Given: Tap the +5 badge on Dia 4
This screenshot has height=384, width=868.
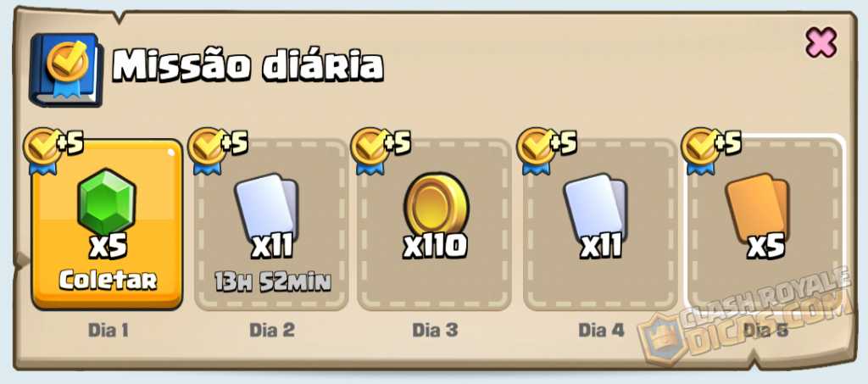Looking at the screenshot, I should 547,149.
